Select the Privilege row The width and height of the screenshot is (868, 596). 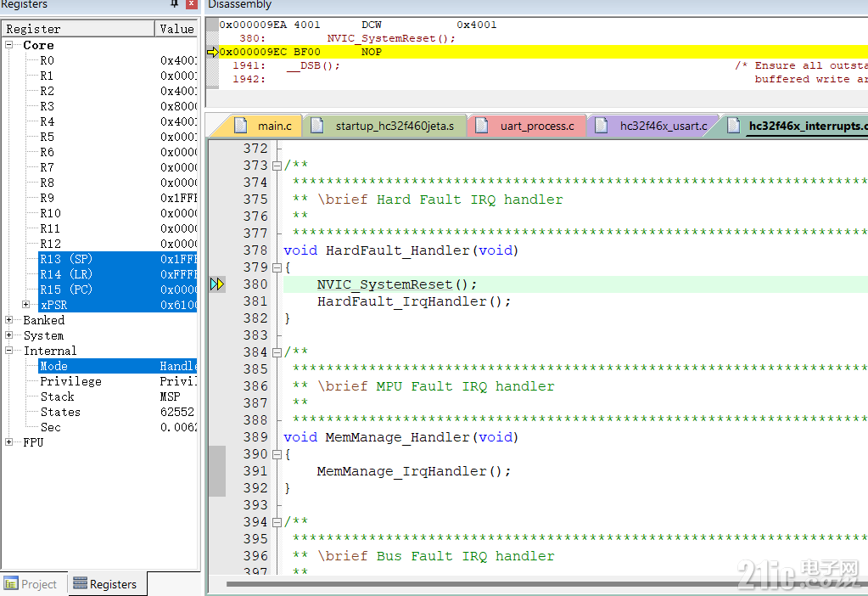[117, 381]
